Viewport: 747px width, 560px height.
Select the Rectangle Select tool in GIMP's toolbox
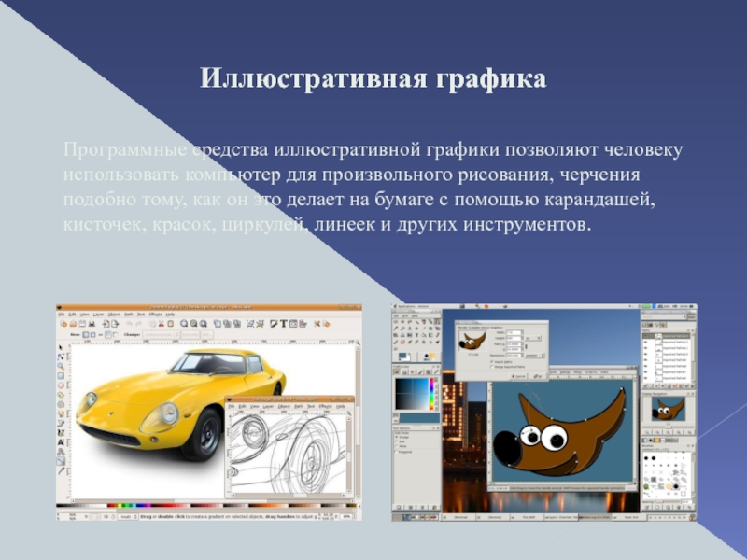(396, 322)
